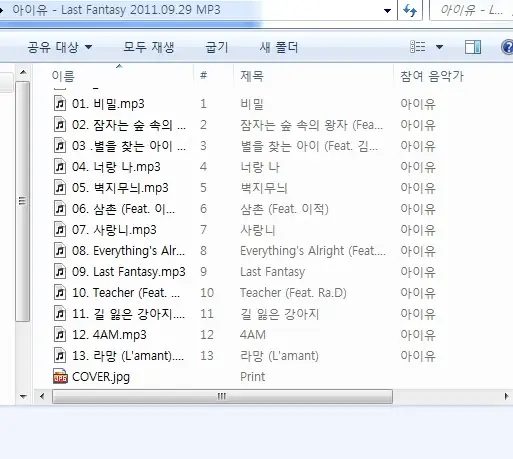The height and width of the screenshot is (459, 513).
Task: Click title cell 너랑 나
Action: click(260, 167)
